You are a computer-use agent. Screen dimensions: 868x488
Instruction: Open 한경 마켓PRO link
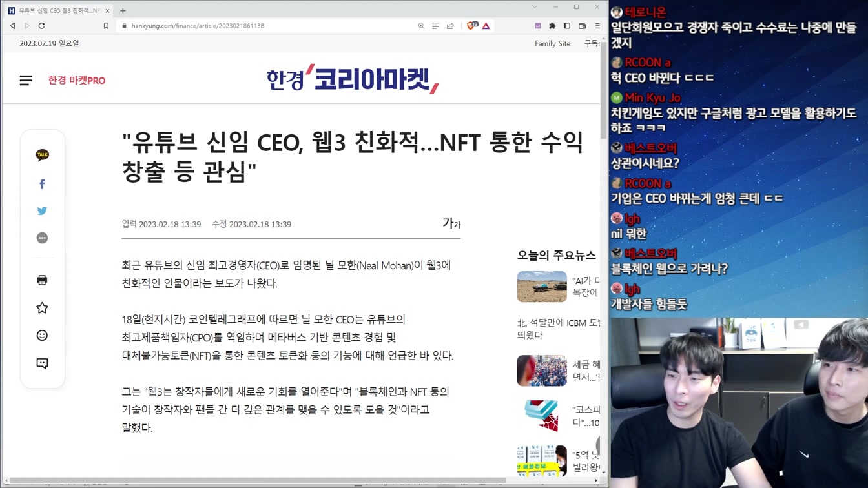(77, 80)
